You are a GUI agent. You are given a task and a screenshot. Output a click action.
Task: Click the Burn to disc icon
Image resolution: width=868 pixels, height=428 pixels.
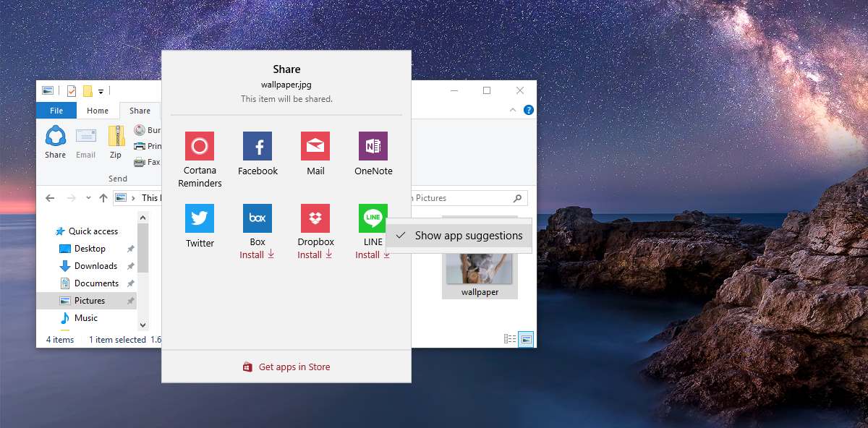[140, 130]
